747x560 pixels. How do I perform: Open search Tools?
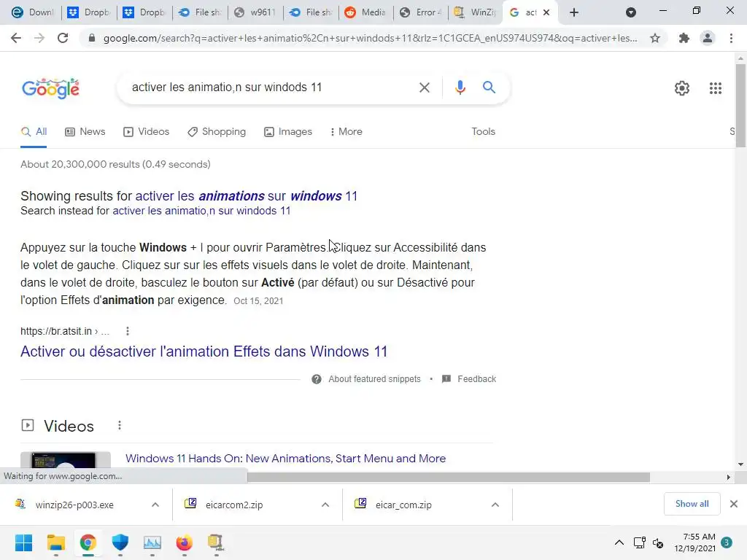pos(483,132)
